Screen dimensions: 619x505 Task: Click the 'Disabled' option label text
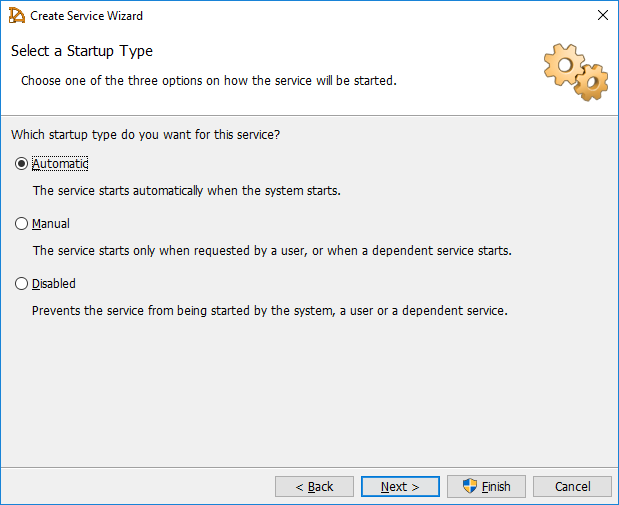coord(54,284)
